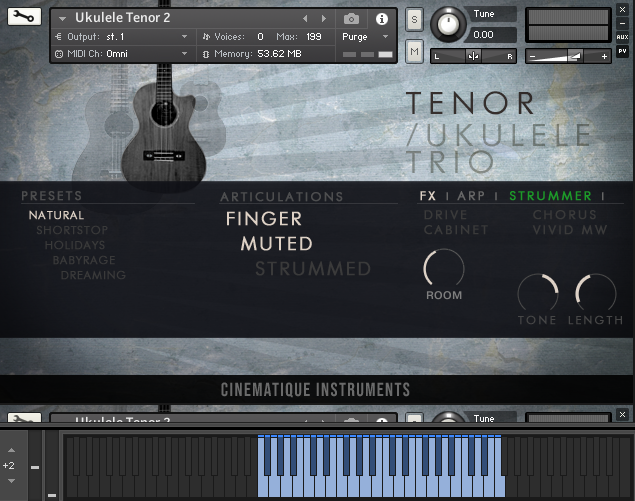Click the LENGTH knob
This screenshot has width=635, height=501.
[596, 293]
